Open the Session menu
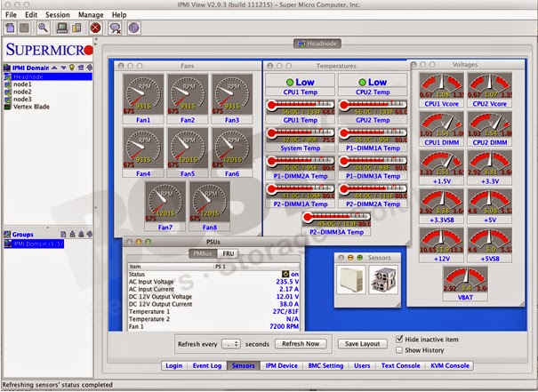 pos(57,15)
